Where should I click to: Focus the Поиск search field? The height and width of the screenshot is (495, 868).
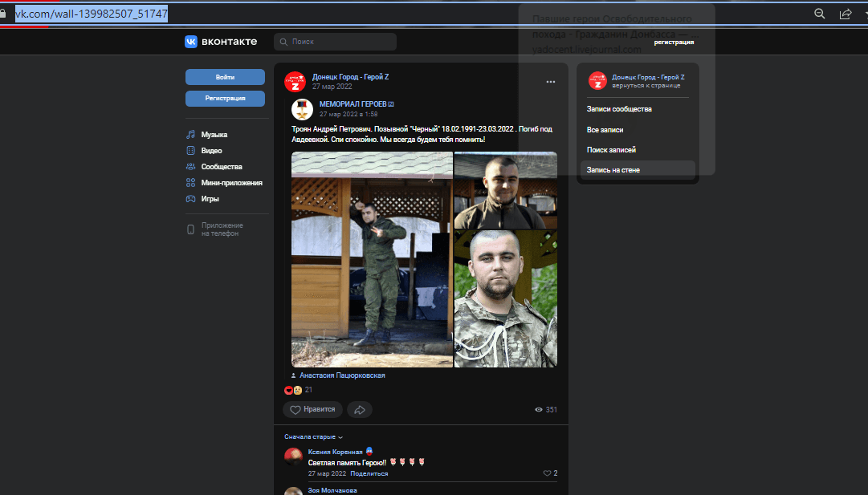(335, 42)
